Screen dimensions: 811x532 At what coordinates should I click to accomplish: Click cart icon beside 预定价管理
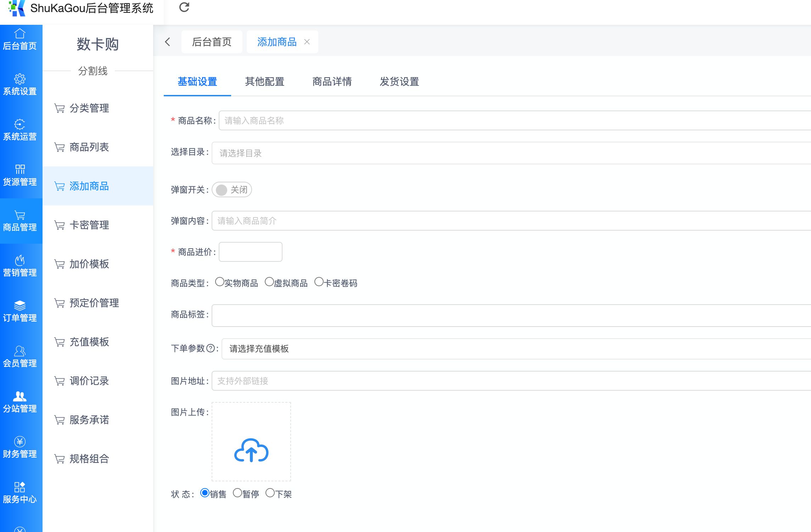(x=59, y=303)
